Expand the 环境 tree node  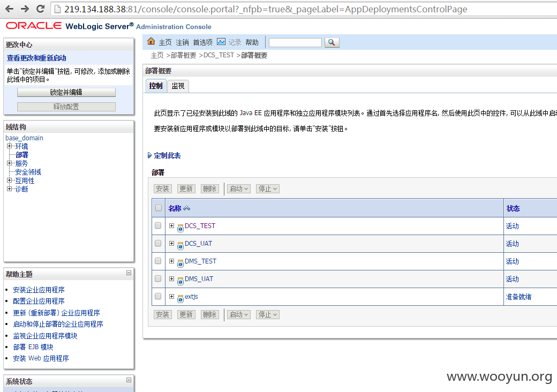point(9,146)
